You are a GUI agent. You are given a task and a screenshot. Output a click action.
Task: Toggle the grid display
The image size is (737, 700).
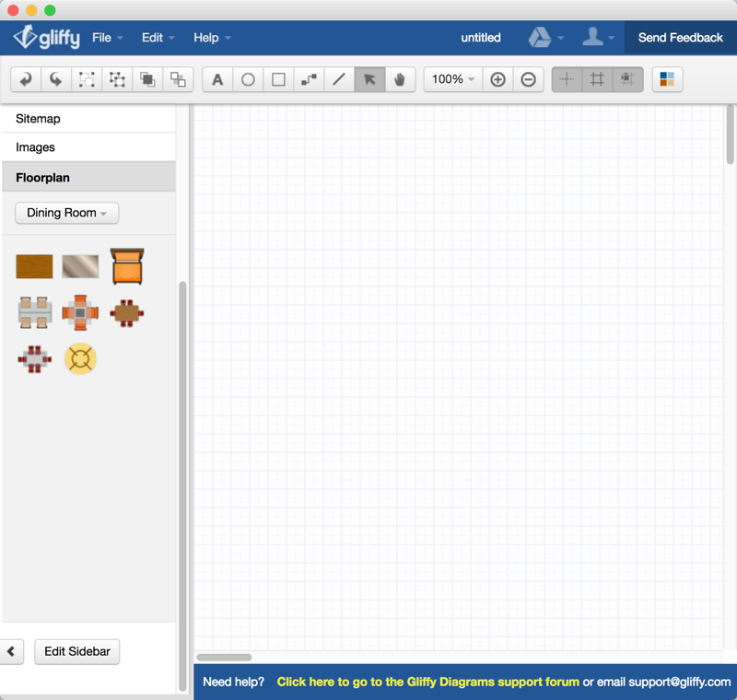click(x=597, y=79)
